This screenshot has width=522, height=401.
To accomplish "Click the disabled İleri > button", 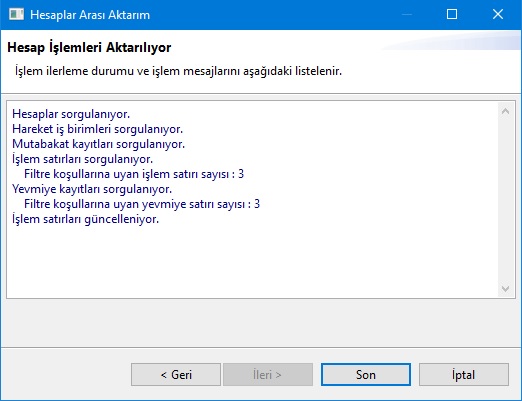I will pyautogui.click(x=268, y=375).
